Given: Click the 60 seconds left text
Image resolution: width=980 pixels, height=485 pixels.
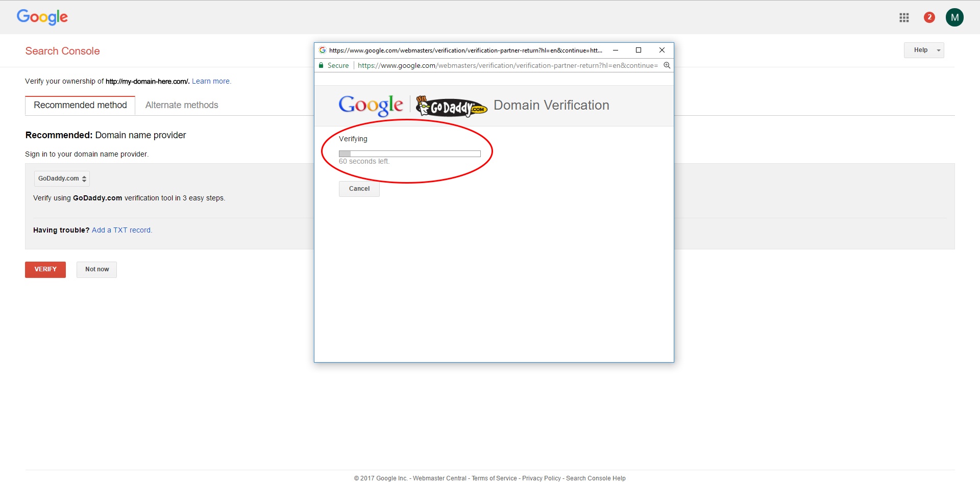Looking at the screenshot, I should point(364,161).
